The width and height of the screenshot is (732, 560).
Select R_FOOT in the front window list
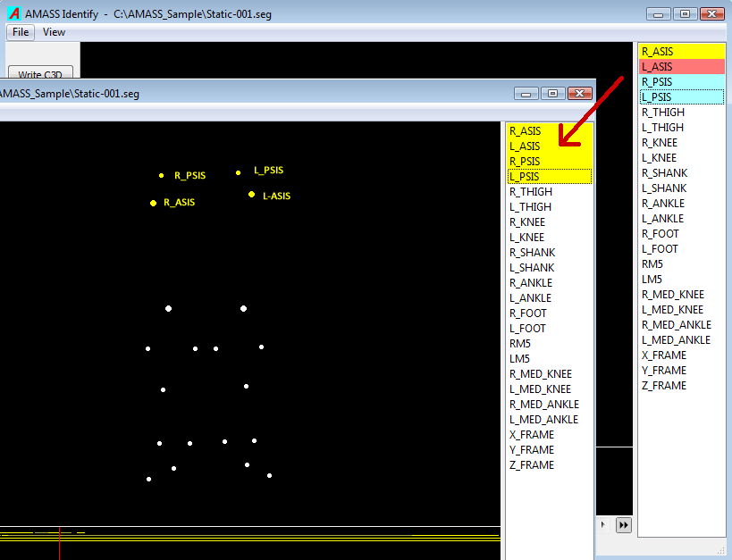click(550, 313)
